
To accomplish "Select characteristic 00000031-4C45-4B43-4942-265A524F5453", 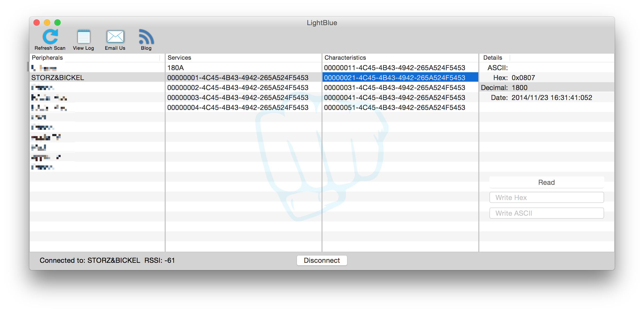I will (x=400, y=87).
